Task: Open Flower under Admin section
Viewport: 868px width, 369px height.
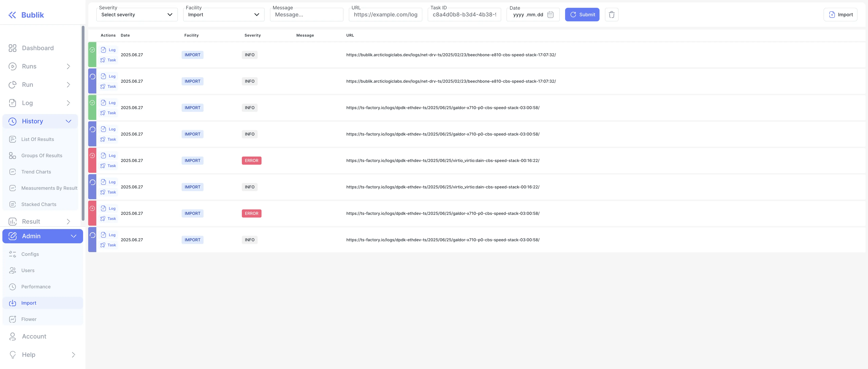Action: pos(29,319)
